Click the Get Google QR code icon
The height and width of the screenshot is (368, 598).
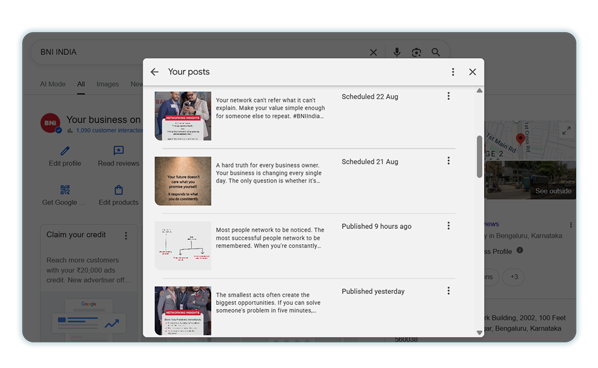(65, 190)
